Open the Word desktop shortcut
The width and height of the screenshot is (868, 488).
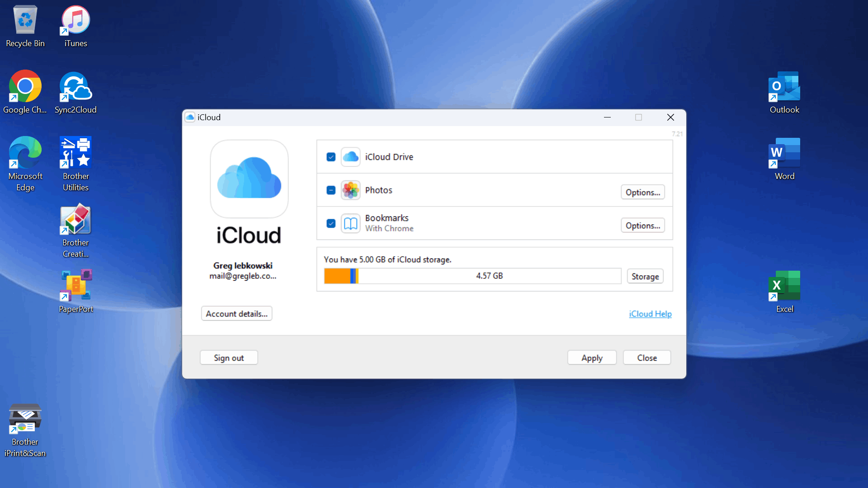784,159
